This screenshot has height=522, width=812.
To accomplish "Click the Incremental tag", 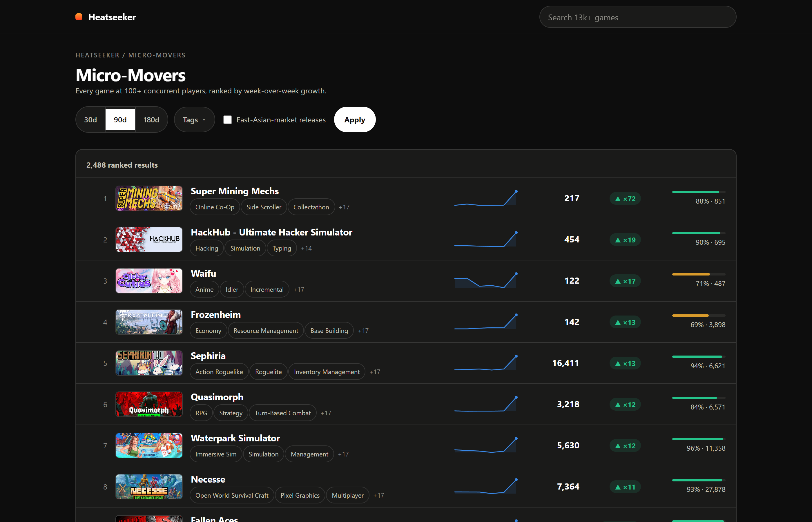I will [267, 289].
